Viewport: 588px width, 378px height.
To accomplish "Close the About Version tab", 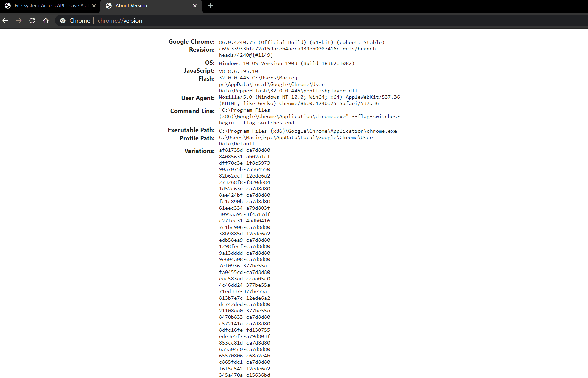I will [195, 6].
